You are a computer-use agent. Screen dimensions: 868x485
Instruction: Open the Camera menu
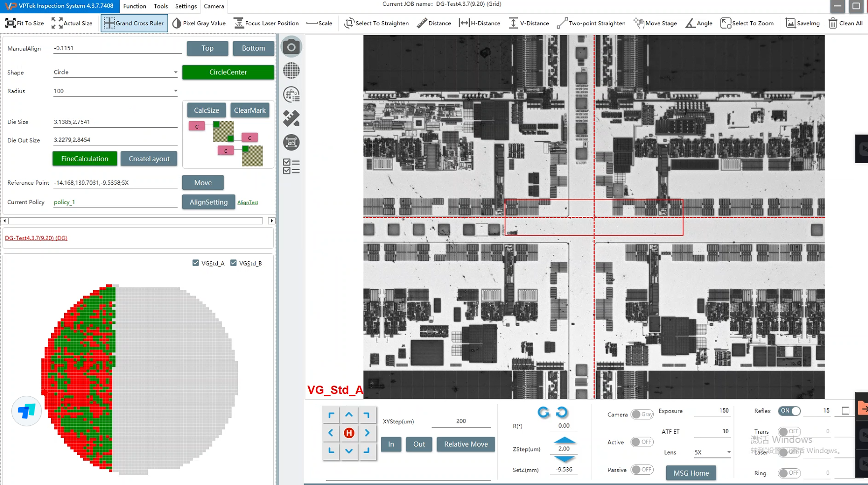[214, 6]
